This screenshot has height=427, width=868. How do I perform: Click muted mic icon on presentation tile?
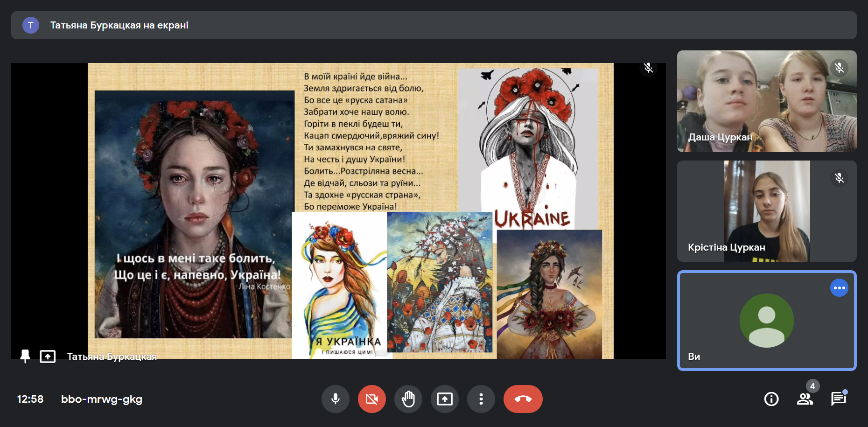pyautogui.click(x=648, y=68)
